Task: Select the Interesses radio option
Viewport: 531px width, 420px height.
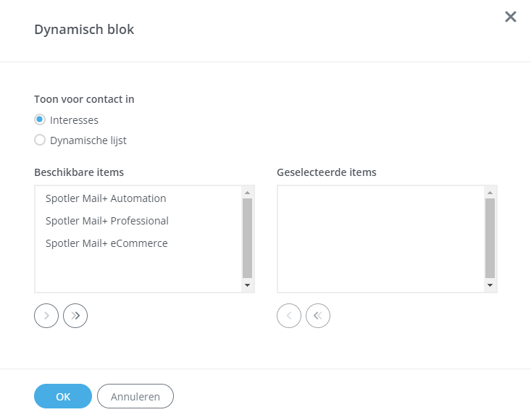Action: (40, 120)
